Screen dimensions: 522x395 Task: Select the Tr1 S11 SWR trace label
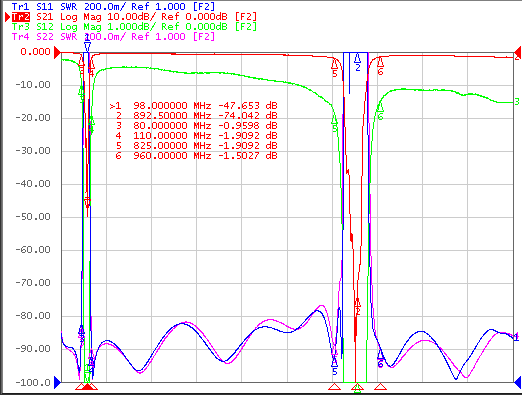click(x=113, y=6)
